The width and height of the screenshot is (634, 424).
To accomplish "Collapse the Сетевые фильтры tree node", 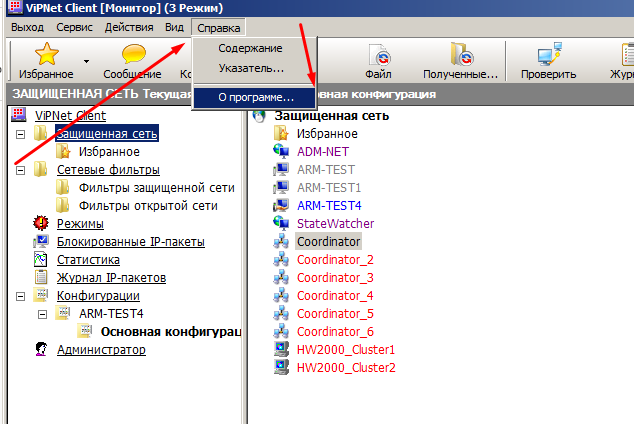I will tap(21, 170).
